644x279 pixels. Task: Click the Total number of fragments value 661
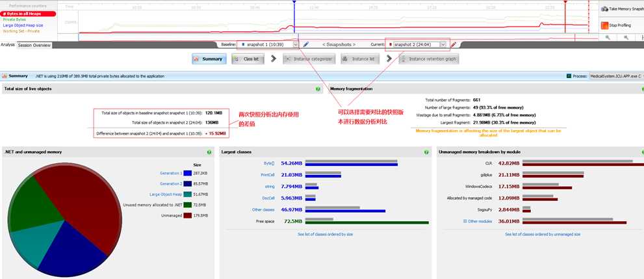[476, 100]
